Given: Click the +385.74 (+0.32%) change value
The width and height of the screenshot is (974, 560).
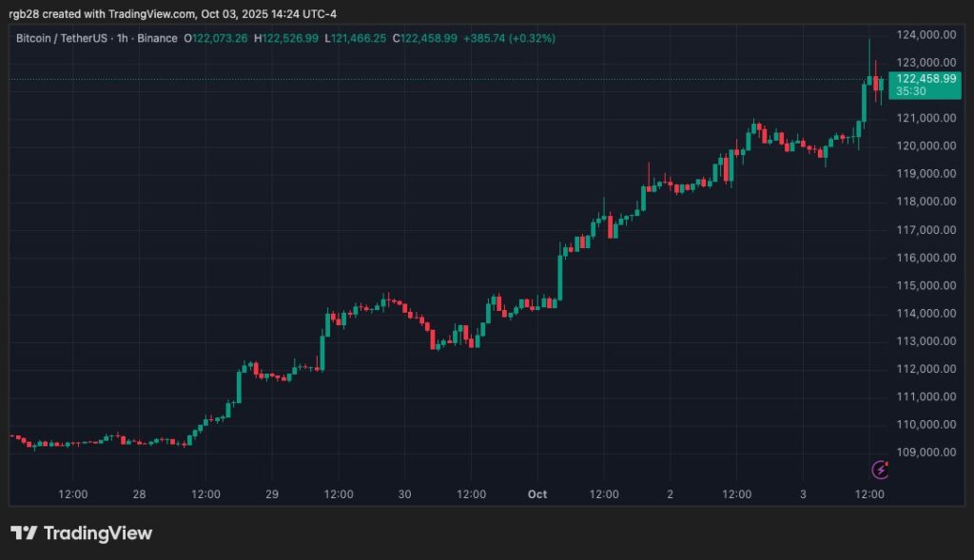Looking at the screenshot, I should [509, 38].
